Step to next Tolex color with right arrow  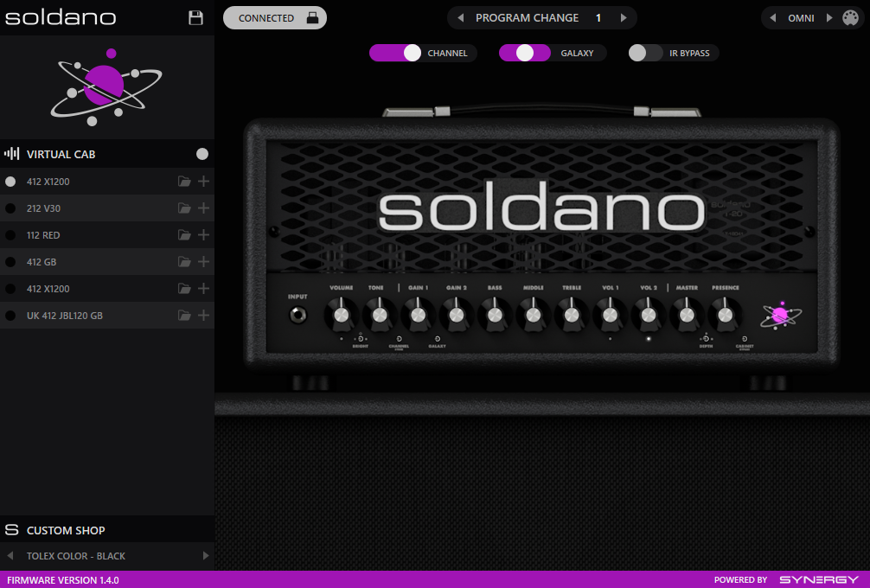pos(206,556)
